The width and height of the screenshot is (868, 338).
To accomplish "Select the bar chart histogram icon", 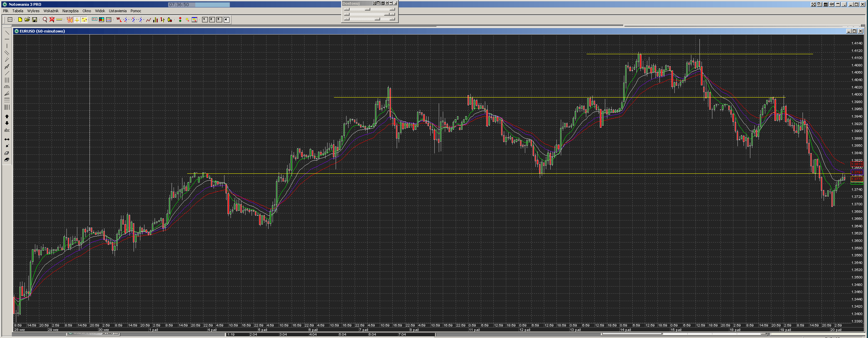I will (155, 20).
